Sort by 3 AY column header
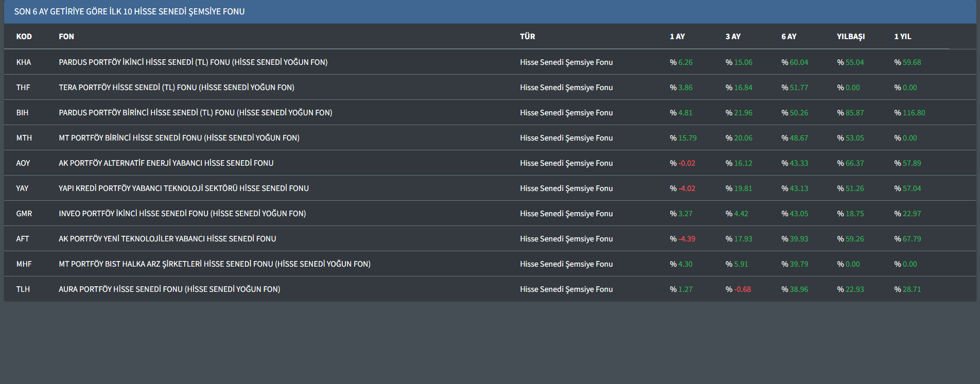The image size is (980, 384). [x=732, y=37]
